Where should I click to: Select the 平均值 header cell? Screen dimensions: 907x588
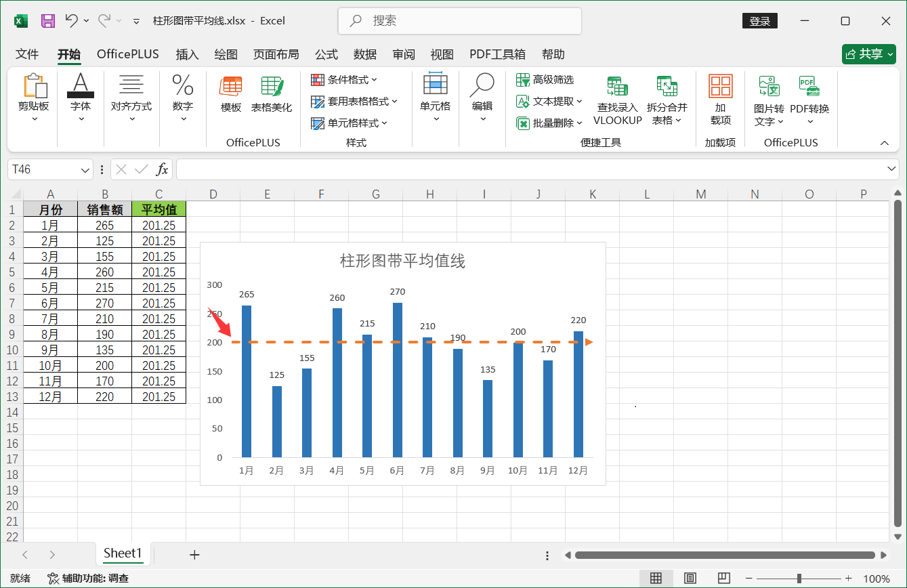coord(159,209)
